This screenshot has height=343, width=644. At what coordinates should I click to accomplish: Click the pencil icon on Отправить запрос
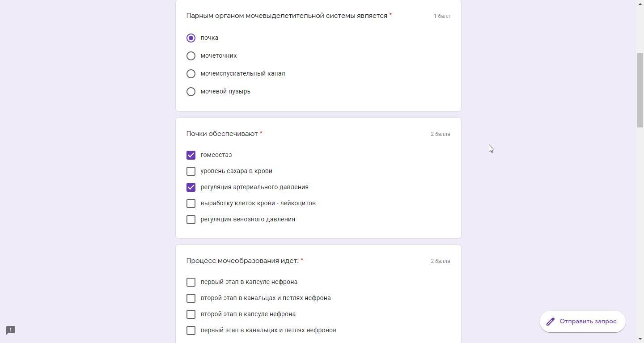pos(551,322)
